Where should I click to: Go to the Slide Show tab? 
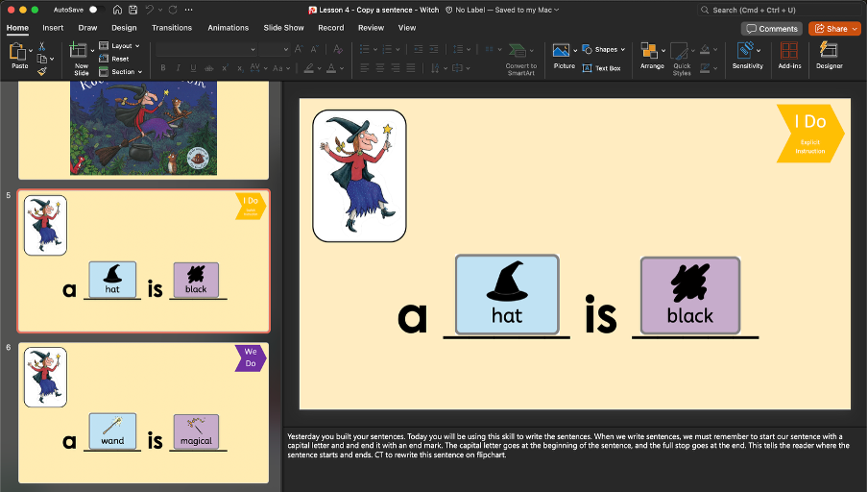283,28
